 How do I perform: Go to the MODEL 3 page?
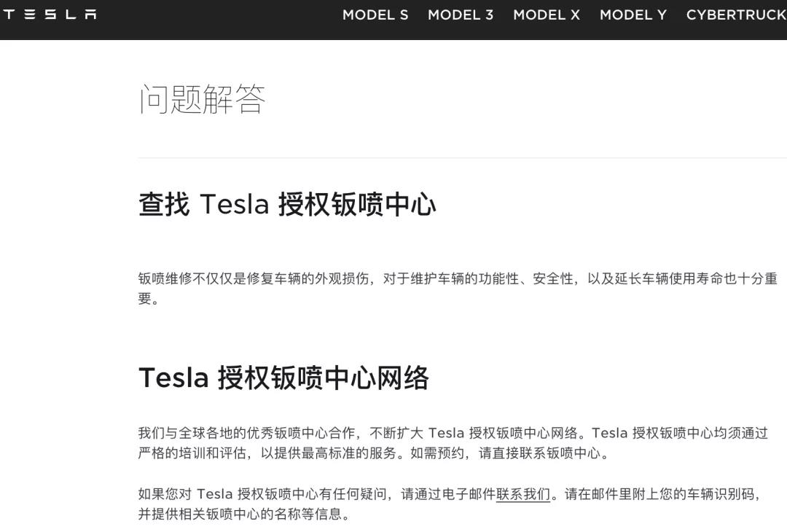pyautogui.click(x=461, y=15)
